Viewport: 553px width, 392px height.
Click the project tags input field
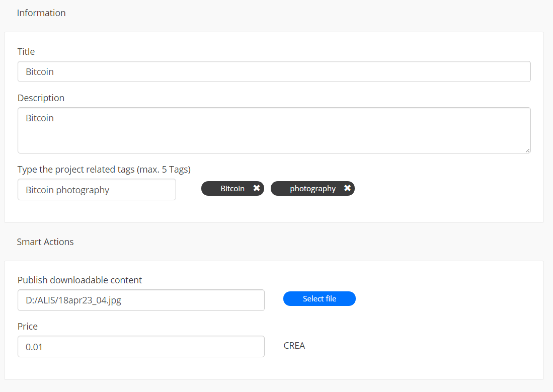click(x=97, y=190)
